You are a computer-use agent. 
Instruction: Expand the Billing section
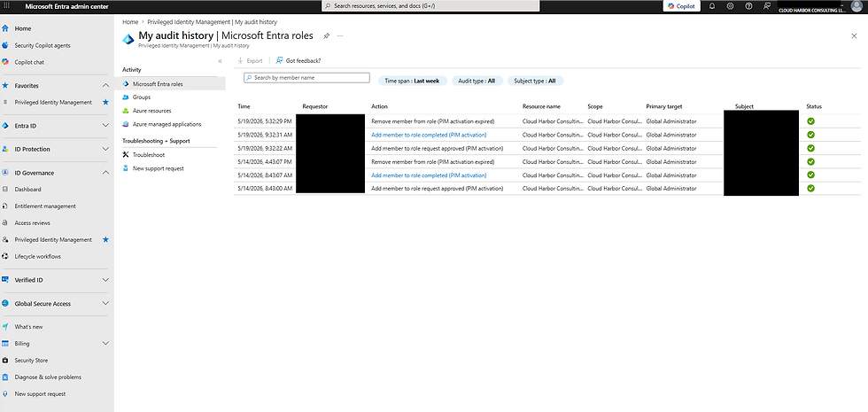pos(105,344)
